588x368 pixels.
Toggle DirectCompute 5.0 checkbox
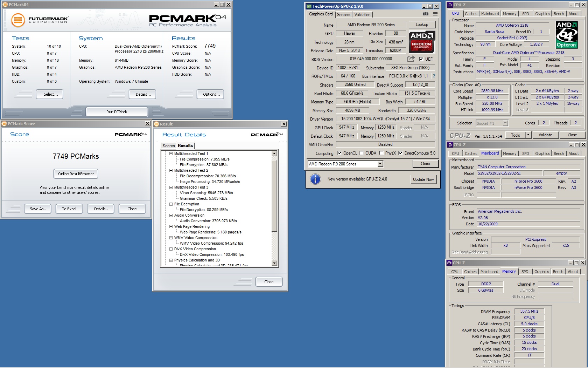(x=400, y=153)
